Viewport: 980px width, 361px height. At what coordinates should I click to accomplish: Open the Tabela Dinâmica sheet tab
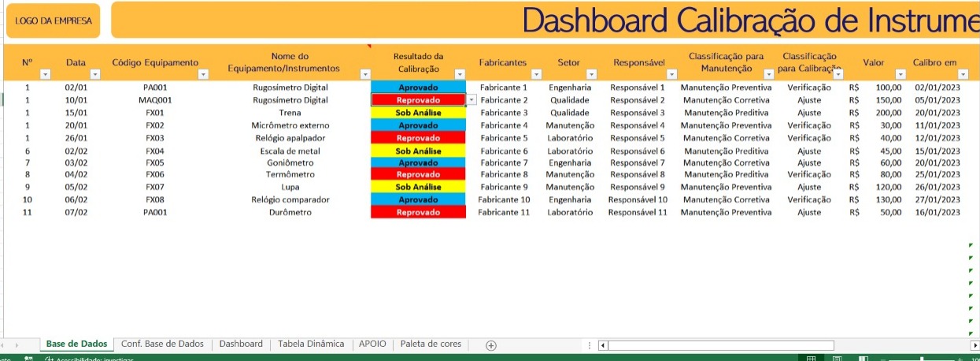click(311, 344)
